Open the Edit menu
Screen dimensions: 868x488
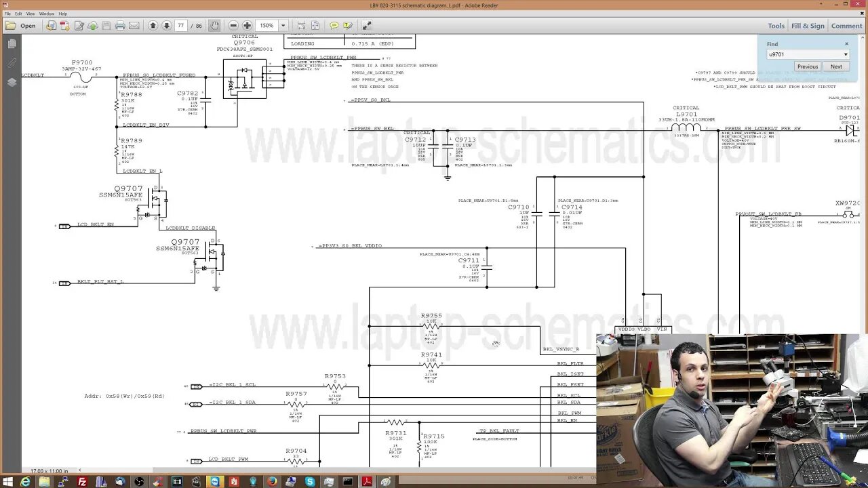(x=18, y=14)
